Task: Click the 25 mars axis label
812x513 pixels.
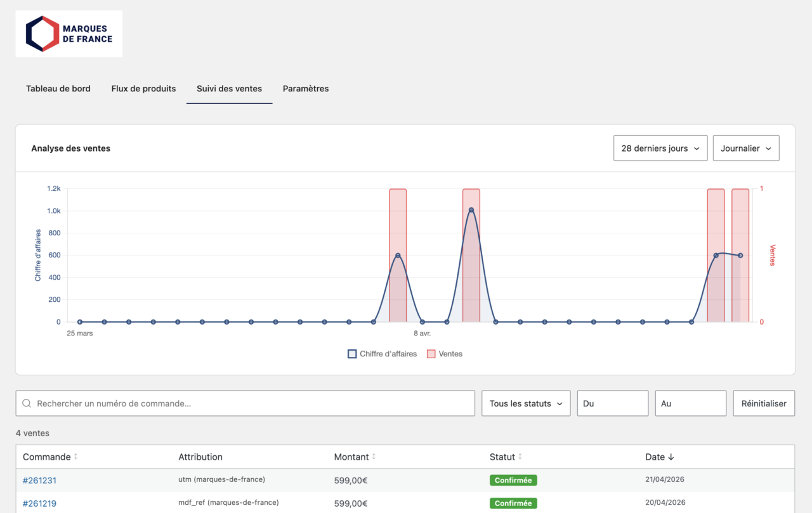Action: click(80, 333)
